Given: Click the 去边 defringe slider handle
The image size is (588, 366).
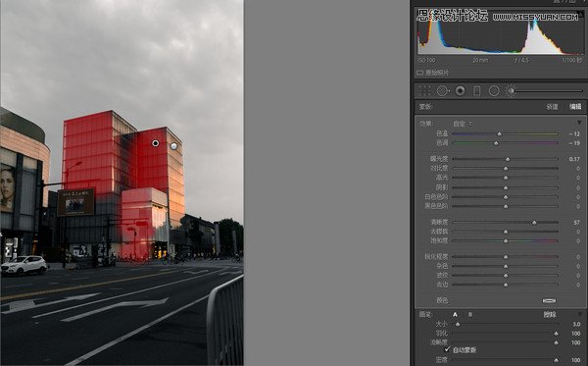Looking at the screenshot, I should click(506, 285).
